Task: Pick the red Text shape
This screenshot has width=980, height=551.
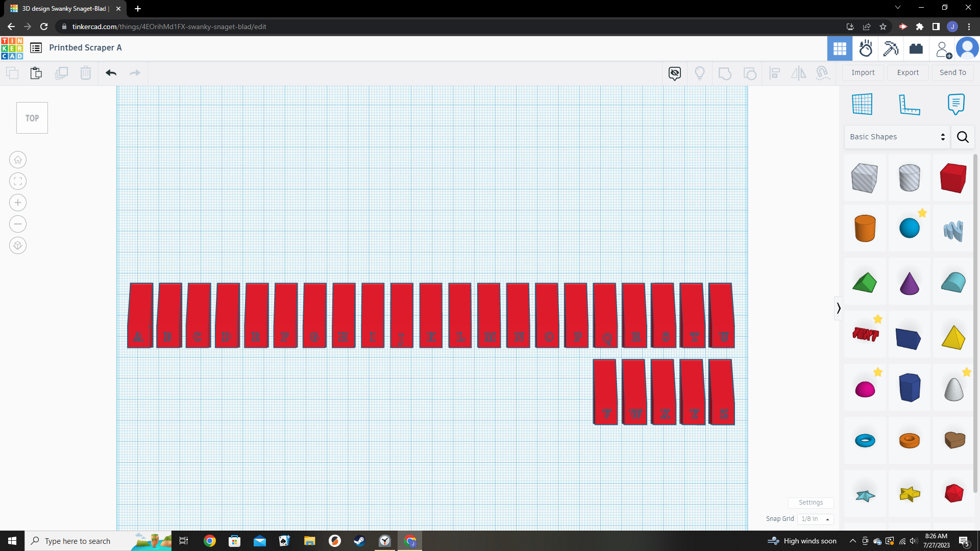Action: coord(865,334)
